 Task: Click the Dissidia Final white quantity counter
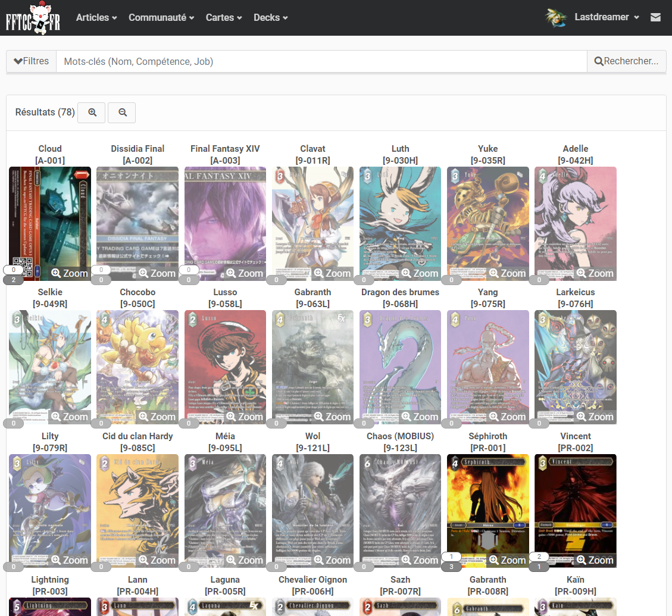[101, 270]
